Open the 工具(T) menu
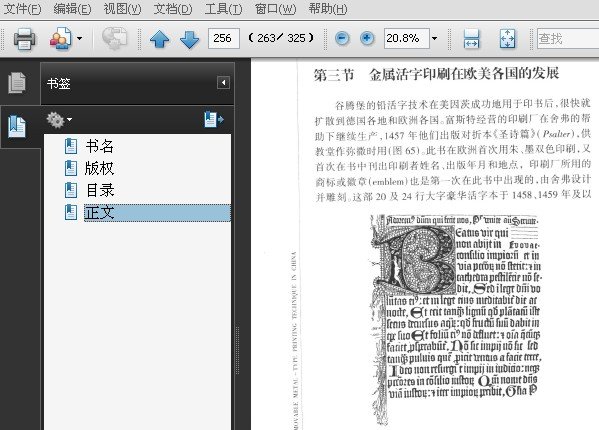 (x=223, y=8)
